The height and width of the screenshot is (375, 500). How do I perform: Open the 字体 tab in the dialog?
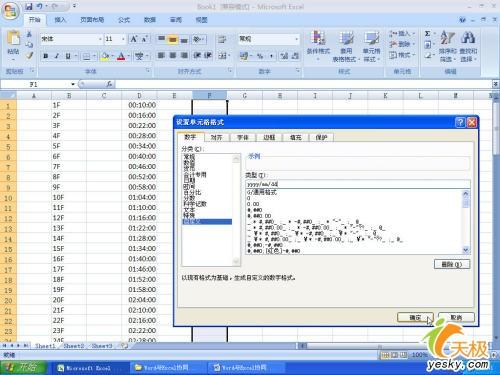tap(243, 137)
